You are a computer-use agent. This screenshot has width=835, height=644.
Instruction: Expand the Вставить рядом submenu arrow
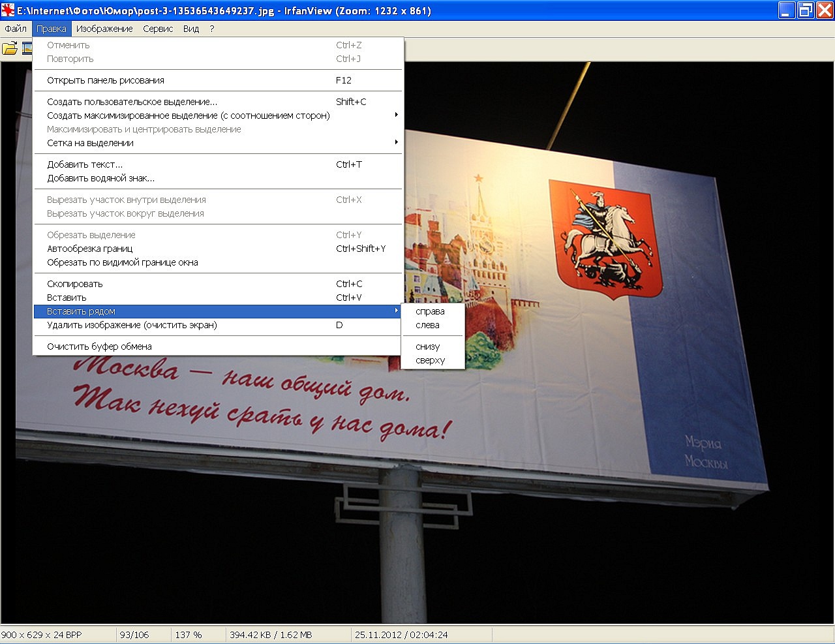(x=396, y=311)
